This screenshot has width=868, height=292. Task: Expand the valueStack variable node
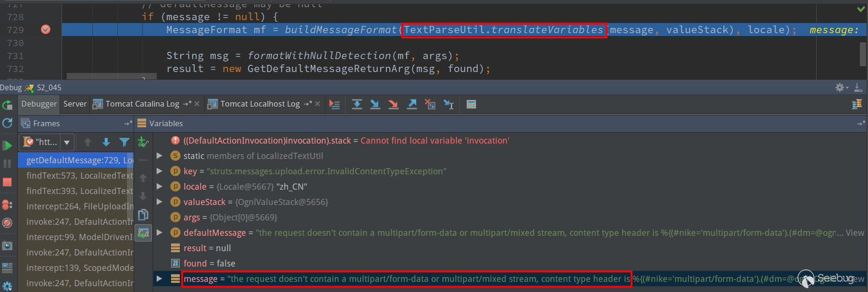(160, 202)
